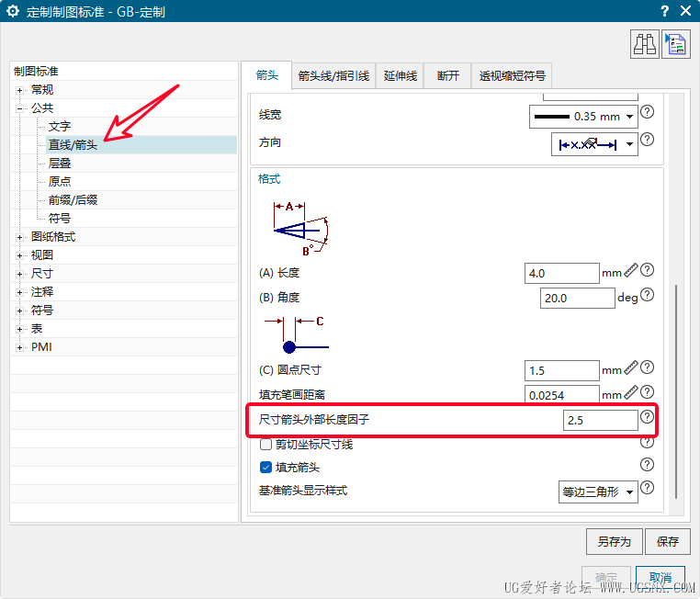
Task: Click the binoculars find icon
Action: coord(645,44)
